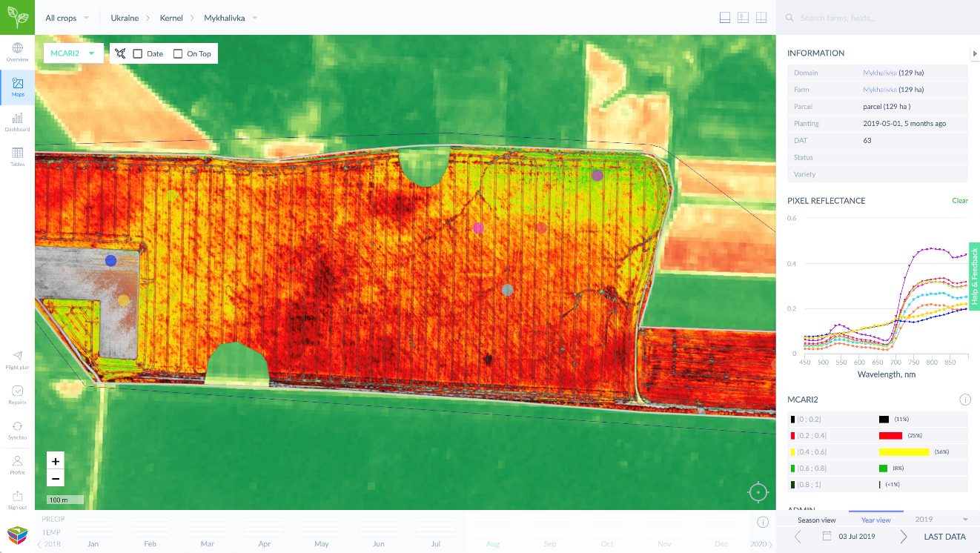Click the gray pixel marker on the map
The image size is (980, 553).
pos(507,290)
